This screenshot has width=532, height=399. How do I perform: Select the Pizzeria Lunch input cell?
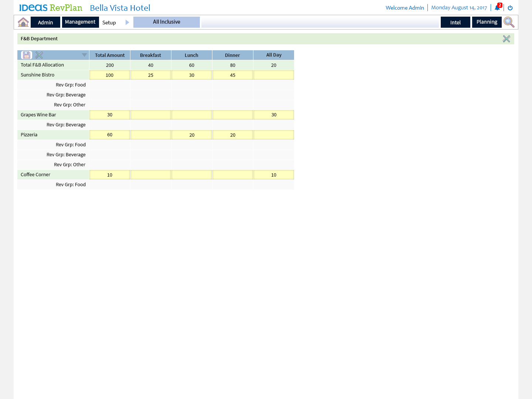coord(192,135)
